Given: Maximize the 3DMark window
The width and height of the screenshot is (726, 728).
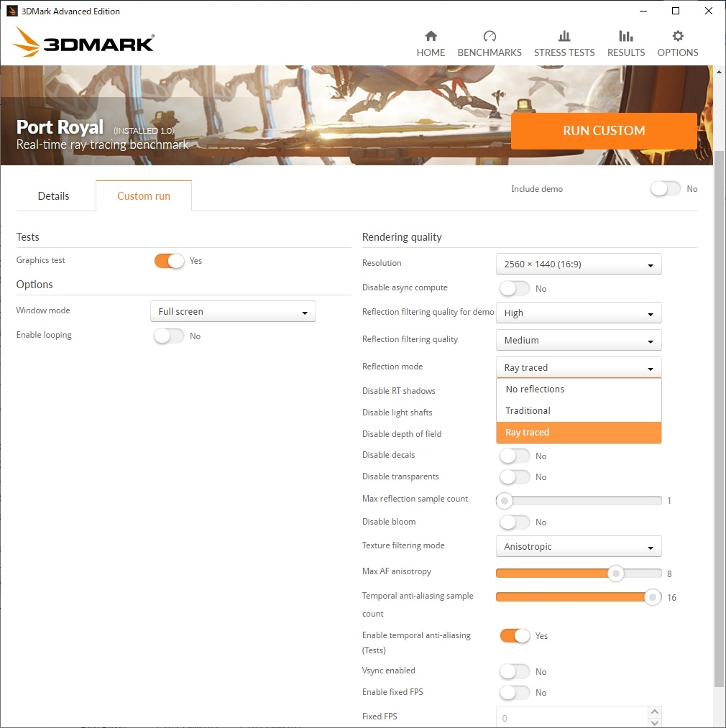Looking at the screenshot, I should (x=676, y=11).
